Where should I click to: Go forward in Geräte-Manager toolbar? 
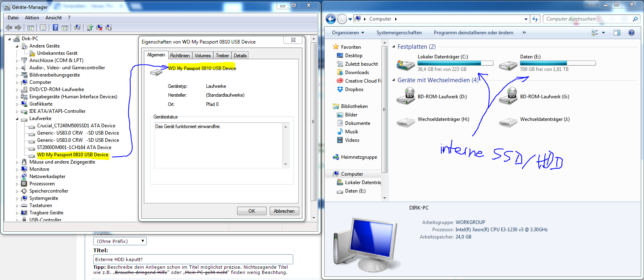pyautogui.click(x=18, y=27)
